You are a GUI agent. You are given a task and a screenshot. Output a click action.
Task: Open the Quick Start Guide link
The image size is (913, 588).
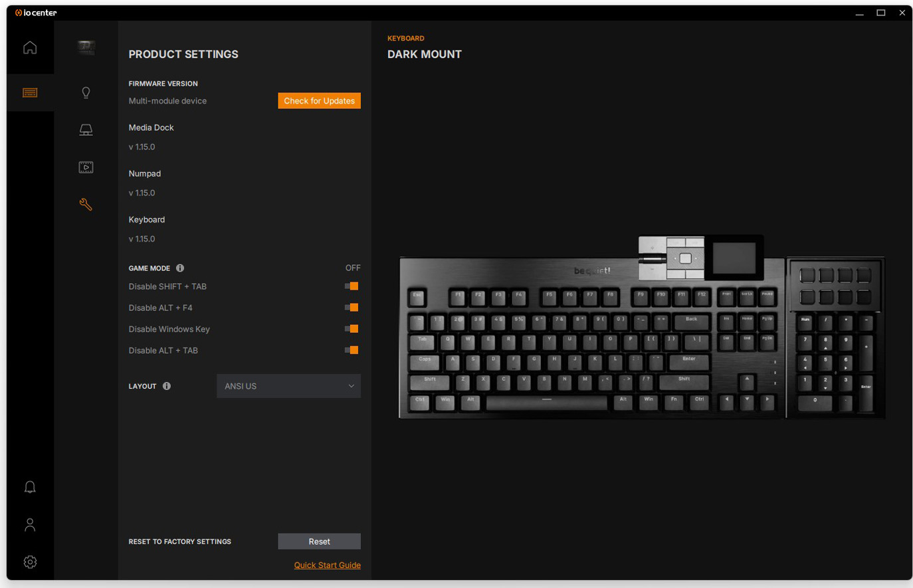[328, 565]
